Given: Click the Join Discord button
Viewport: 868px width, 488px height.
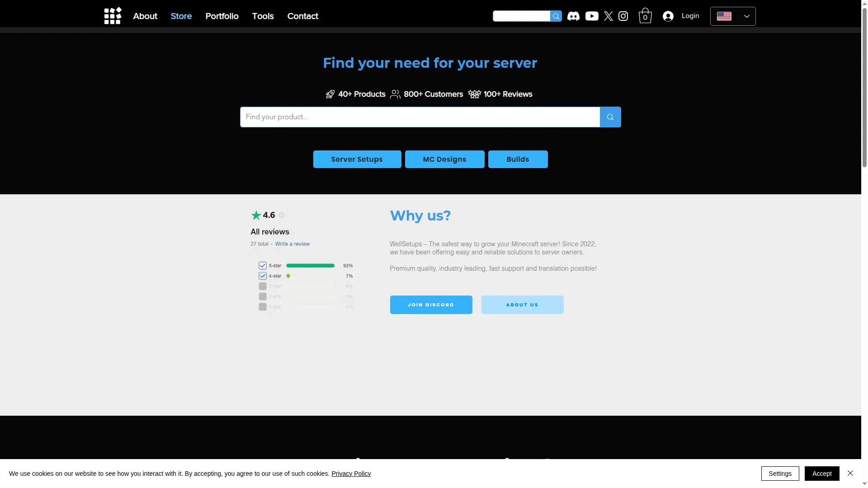Looking at the screenshot, I should (x=431, y=305).
